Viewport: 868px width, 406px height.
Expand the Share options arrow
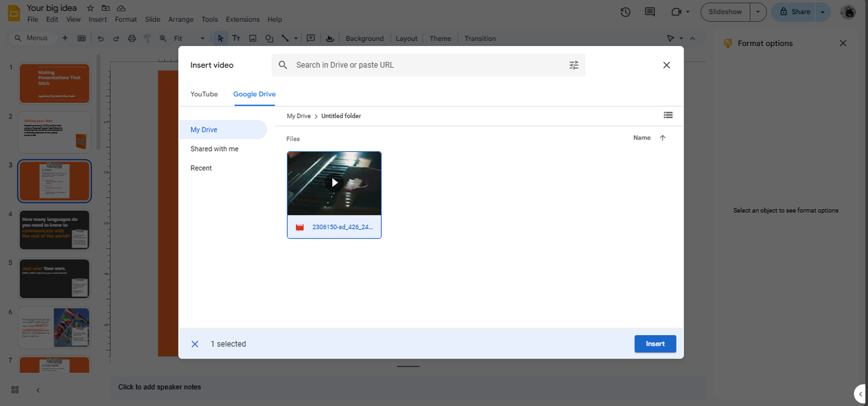(x=823, y=12)
